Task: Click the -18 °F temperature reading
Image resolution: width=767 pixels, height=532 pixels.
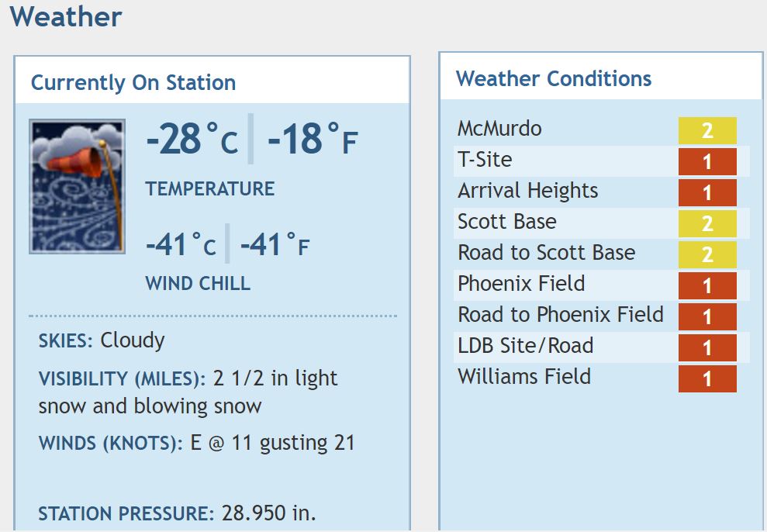Action: (313, 140)
